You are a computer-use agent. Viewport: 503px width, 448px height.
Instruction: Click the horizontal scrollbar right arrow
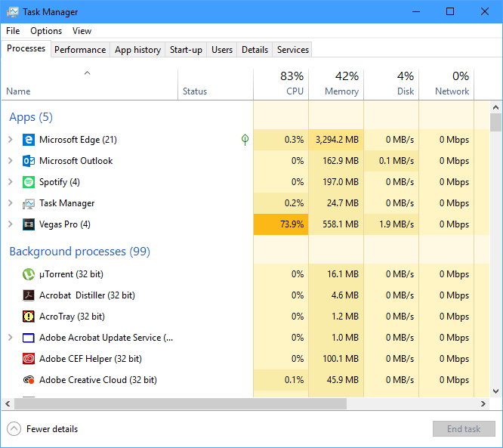point(483,404)
